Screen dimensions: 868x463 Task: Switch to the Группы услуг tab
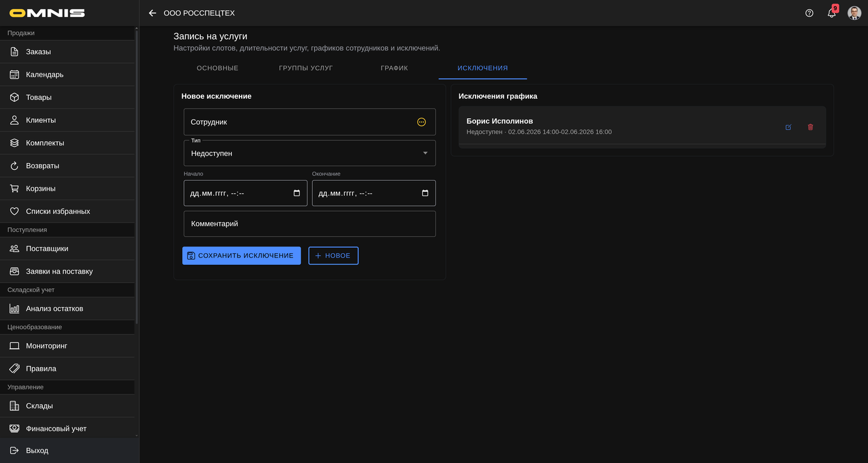[x=306, y=68]
